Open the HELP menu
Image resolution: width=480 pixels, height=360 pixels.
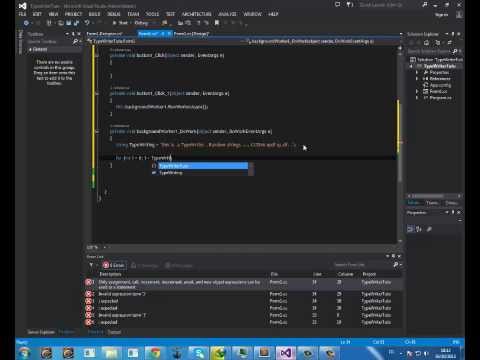[273, 14]
